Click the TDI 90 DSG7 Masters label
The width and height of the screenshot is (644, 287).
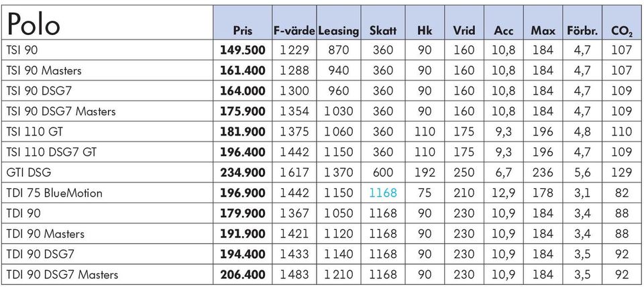[x=62, y=274]
